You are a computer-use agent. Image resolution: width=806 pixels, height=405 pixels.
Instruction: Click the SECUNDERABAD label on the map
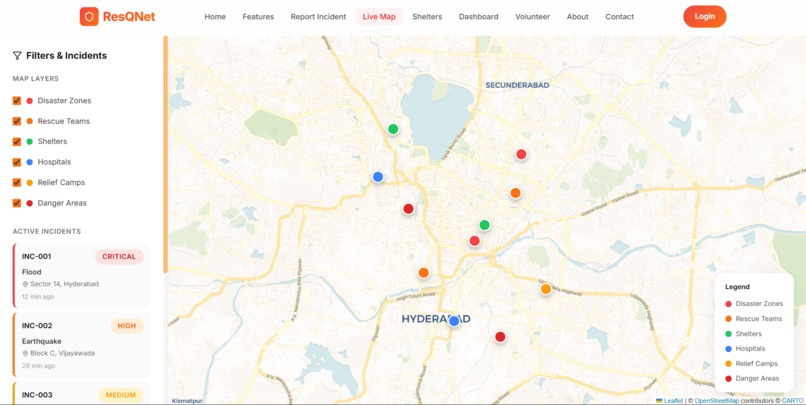point(518,85)
